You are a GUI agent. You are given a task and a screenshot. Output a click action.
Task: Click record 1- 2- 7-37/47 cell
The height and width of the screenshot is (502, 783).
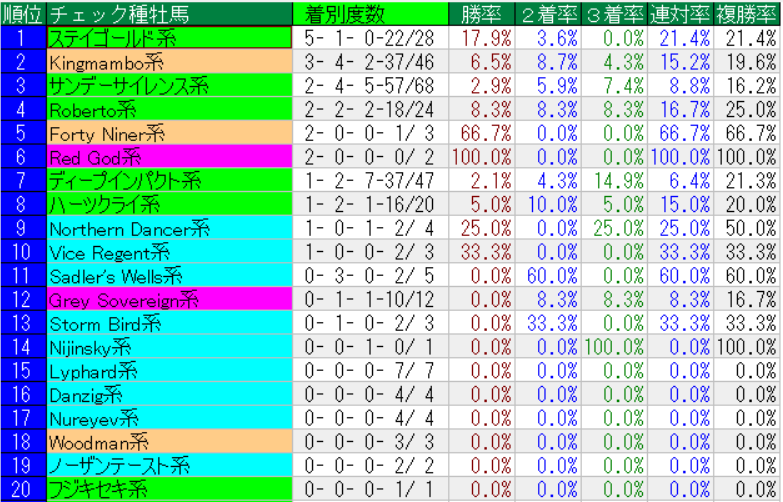370,180
